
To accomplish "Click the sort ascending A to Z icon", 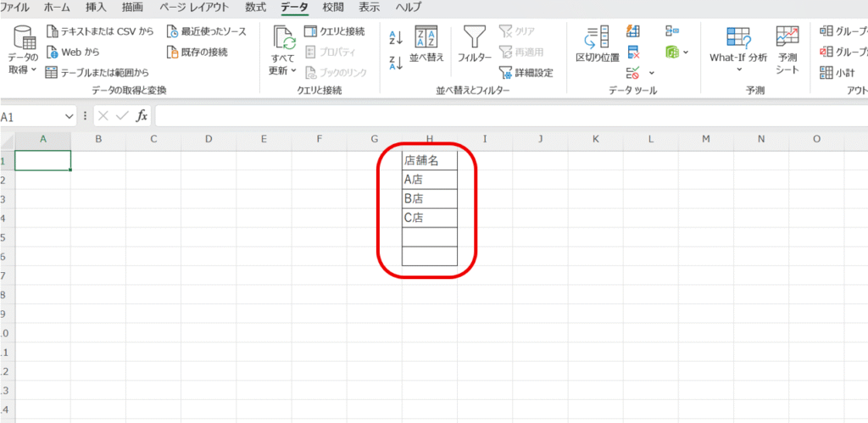I will point(395,36).
